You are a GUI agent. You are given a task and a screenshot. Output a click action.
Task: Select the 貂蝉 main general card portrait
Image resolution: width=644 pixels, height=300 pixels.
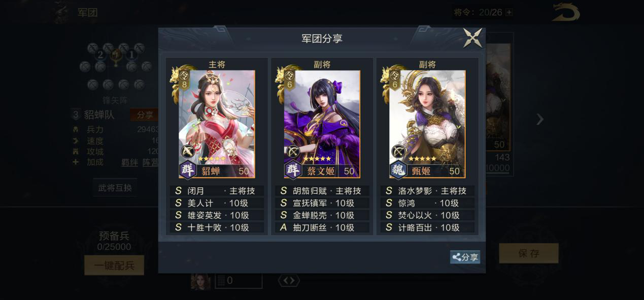pyautogui.click(x=217, y=124)
